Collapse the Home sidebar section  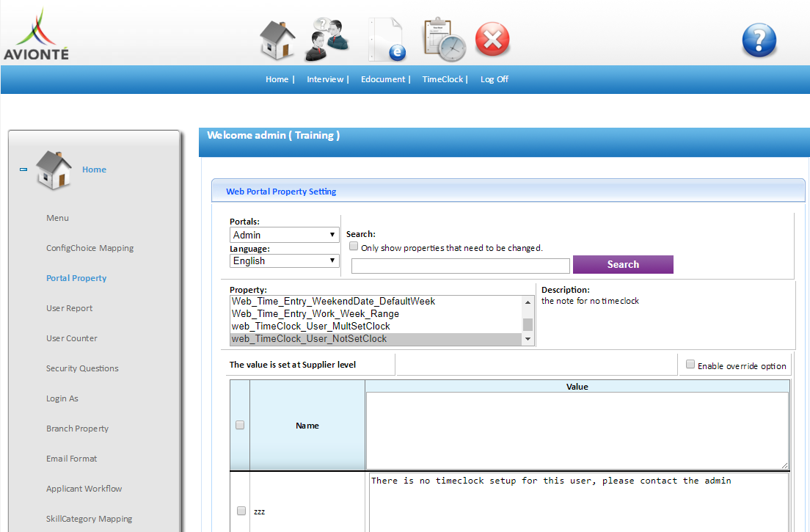(23, 170)
